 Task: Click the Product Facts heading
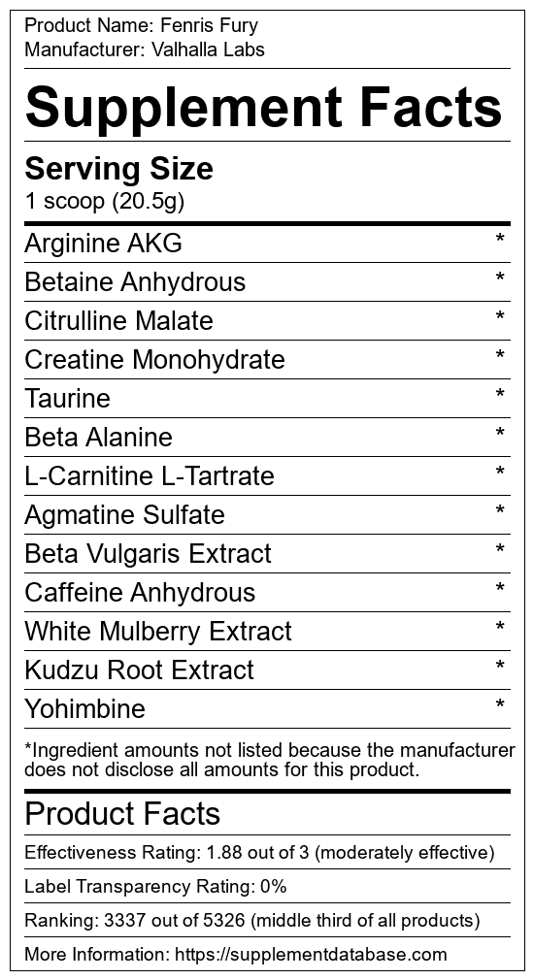pyautogui.click(x=122, y=814)
